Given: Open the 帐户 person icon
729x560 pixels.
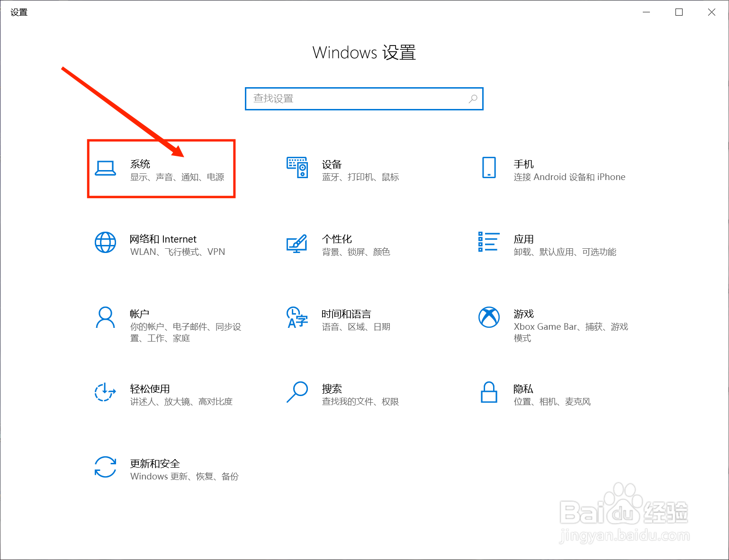Looking at the screenshot, I should pos(105,317).
